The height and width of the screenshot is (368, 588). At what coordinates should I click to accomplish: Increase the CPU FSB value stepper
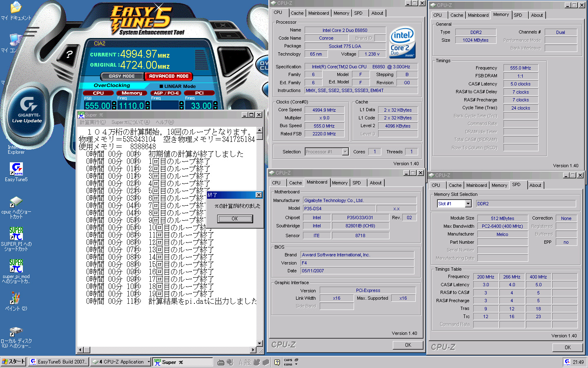(114, 103)
